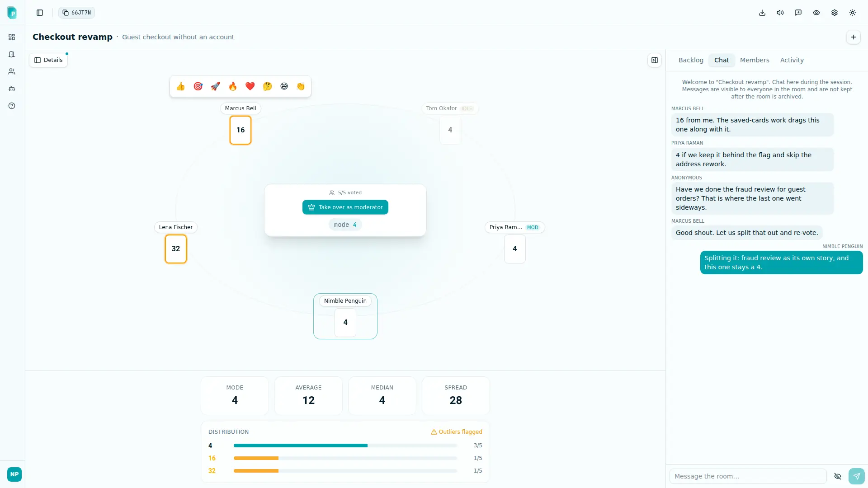Screen dimensions: 868x488
Task: Click the 4 votes distribution bar
Action: click(x=345, y=446)
